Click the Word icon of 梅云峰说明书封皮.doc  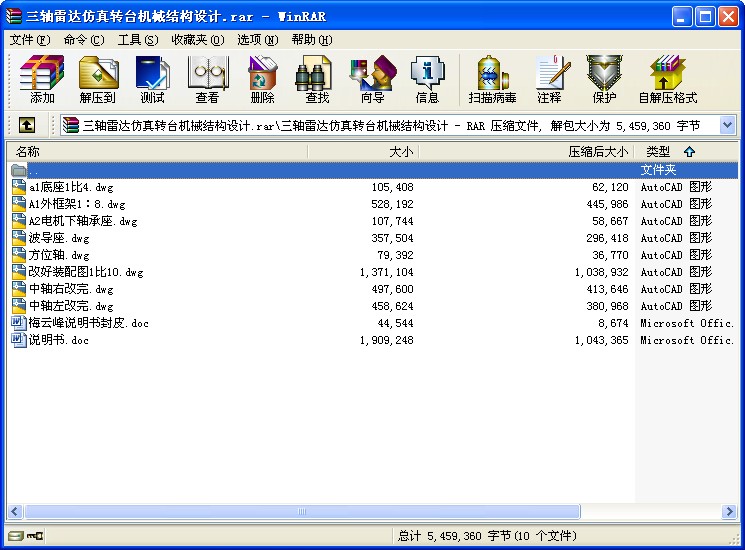[19, 322]
